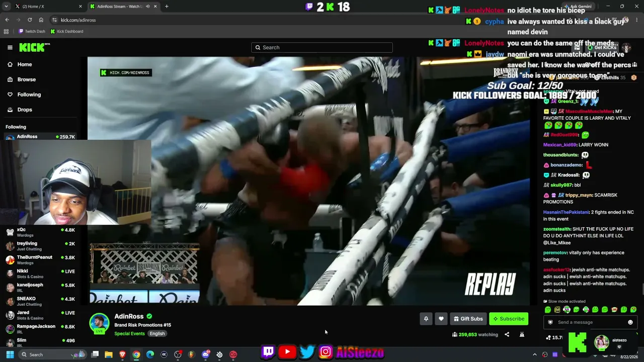This screenshot has height=362, width=644.
Task: Open RampageJackson channel in following list
Action: tap(40, 329)
